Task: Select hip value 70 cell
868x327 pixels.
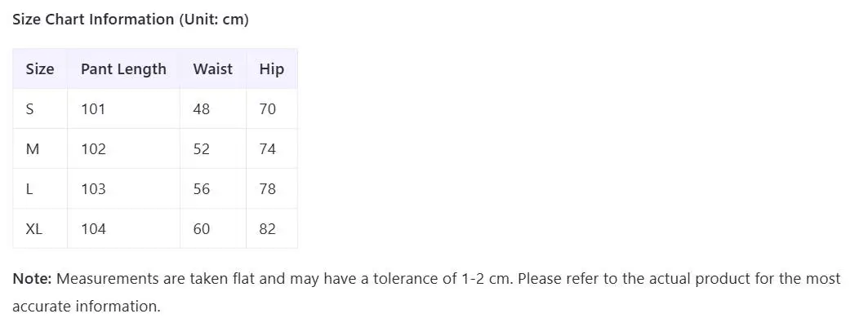Action: tap(268, 109)
